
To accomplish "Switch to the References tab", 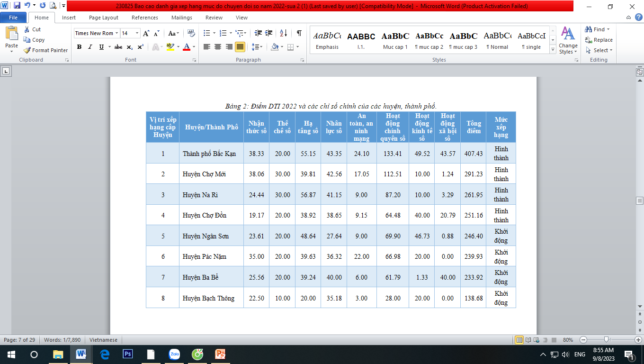I will click(145, 18).
